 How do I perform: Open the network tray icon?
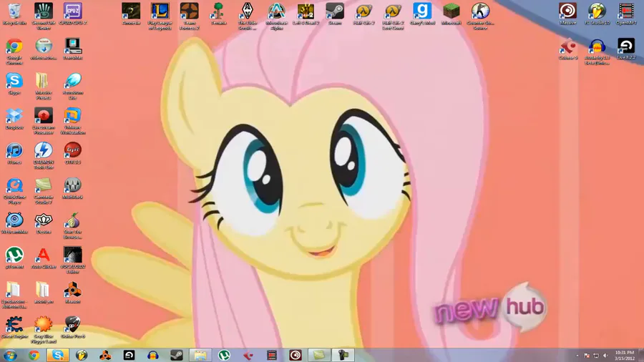[x=596, y=356]
